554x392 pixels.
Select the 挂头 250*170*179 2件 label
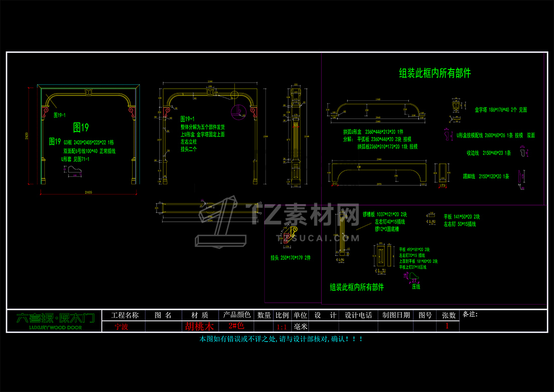click(291, 257)
